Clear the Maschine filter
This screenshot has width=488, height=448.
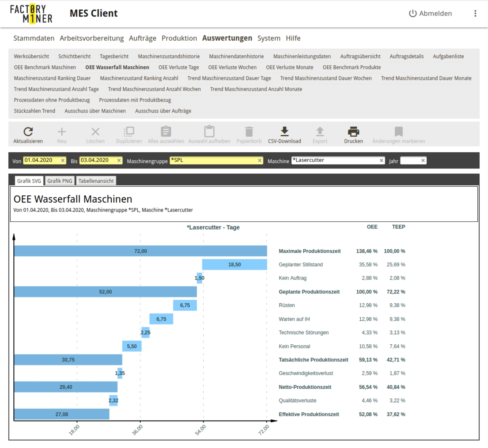coord(381,161)
